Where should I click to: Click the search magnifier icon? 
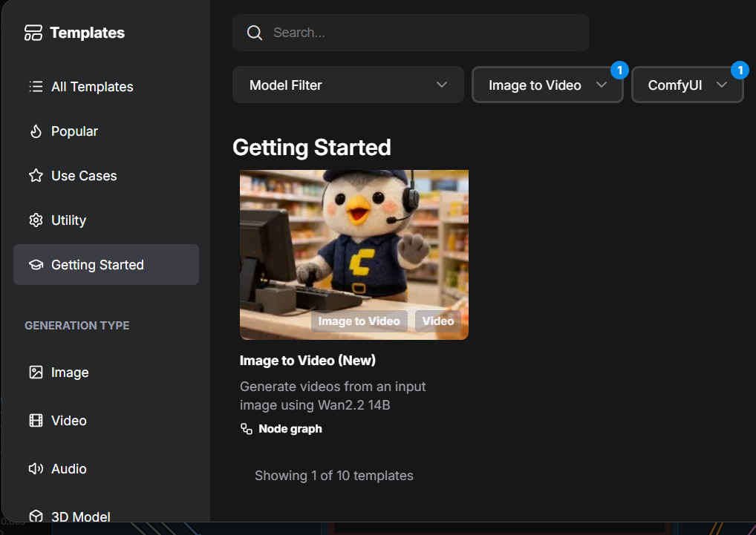(x=255, y=33)
